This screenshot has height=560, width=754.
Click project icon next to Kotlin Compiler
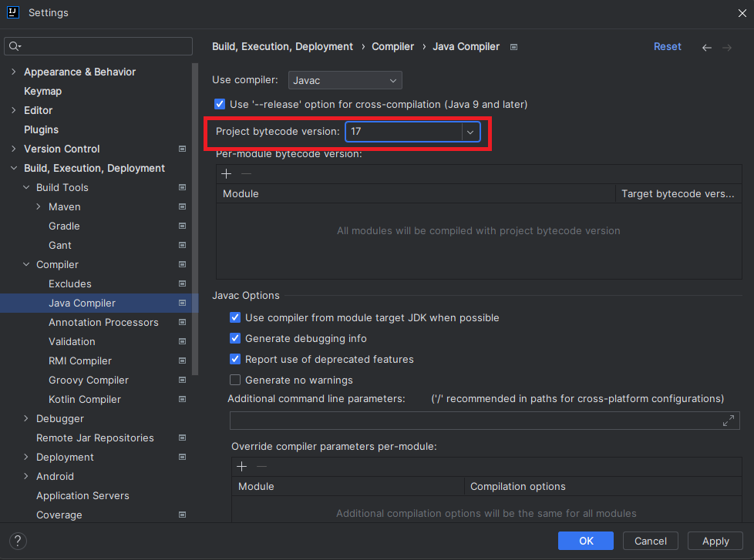click(x=182, y=399)
